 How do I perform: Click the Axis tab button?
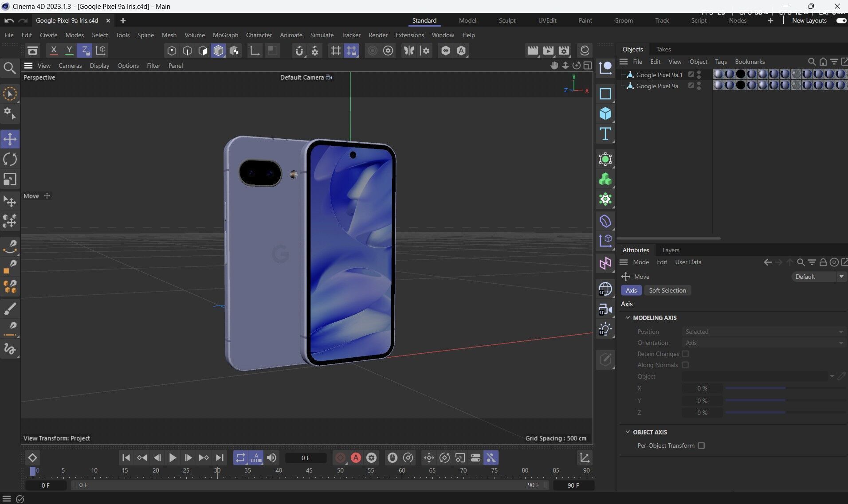(x=631, y=290)
